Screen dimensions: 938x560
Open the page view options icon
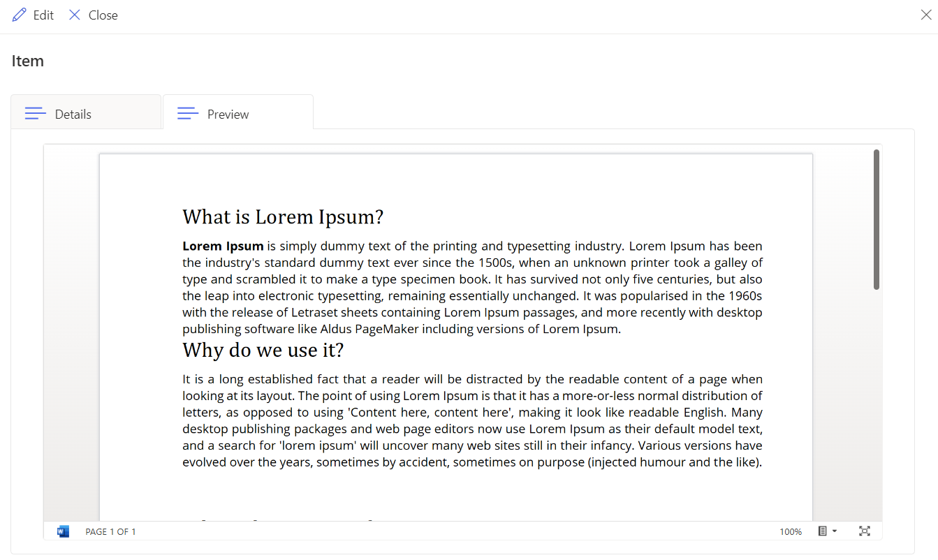tap(823, 531)
